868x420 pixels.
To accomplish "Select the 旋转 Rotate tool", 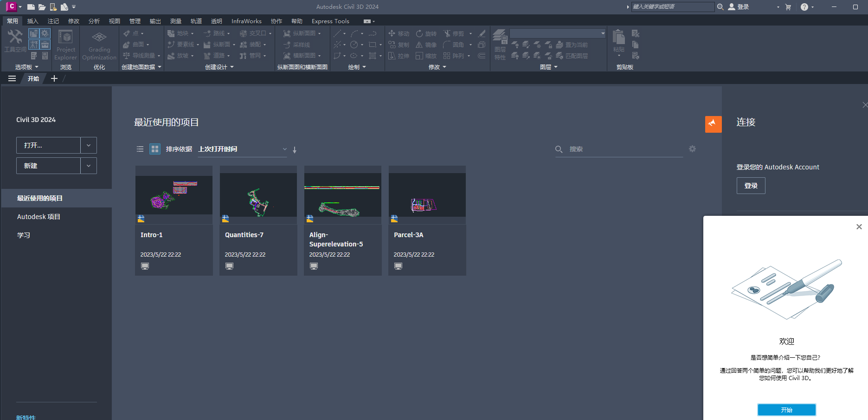I will (x=426, y=33).
